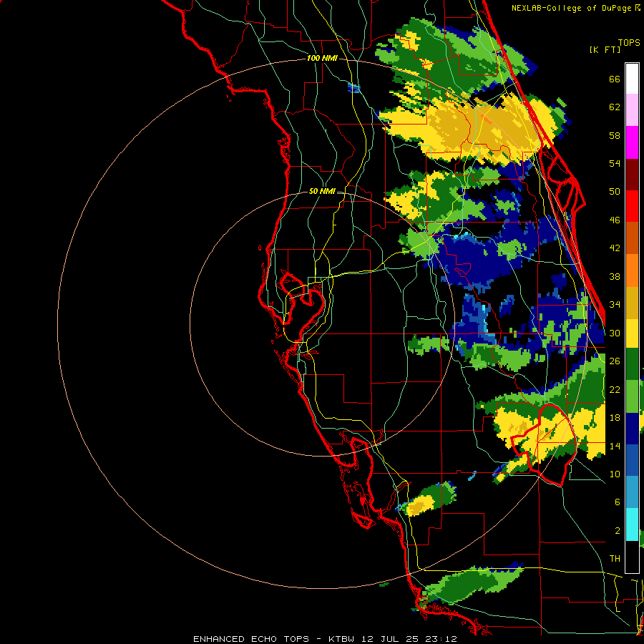Click the legend value "62"

615,107
